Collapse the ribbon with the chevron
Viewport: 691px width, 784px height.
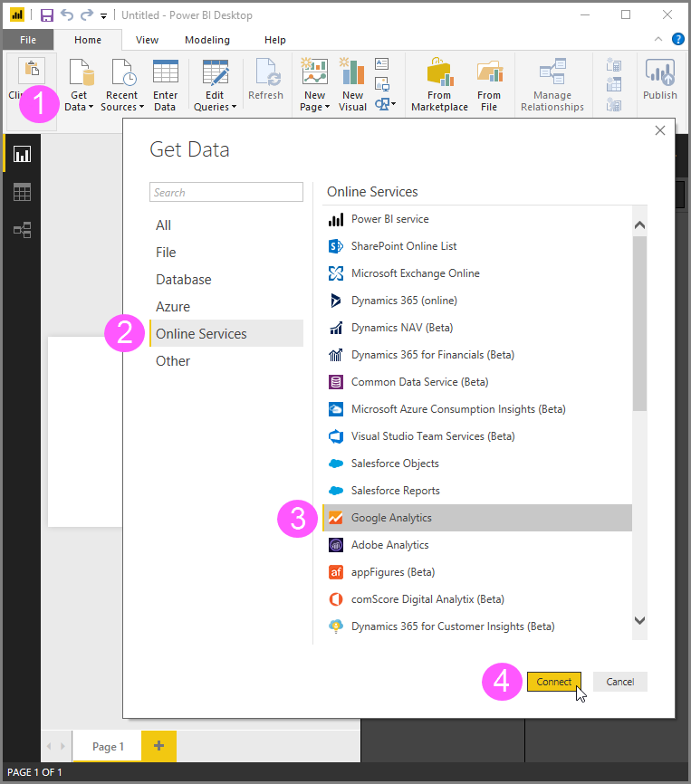pyautogui.click(x=658, y=39)
